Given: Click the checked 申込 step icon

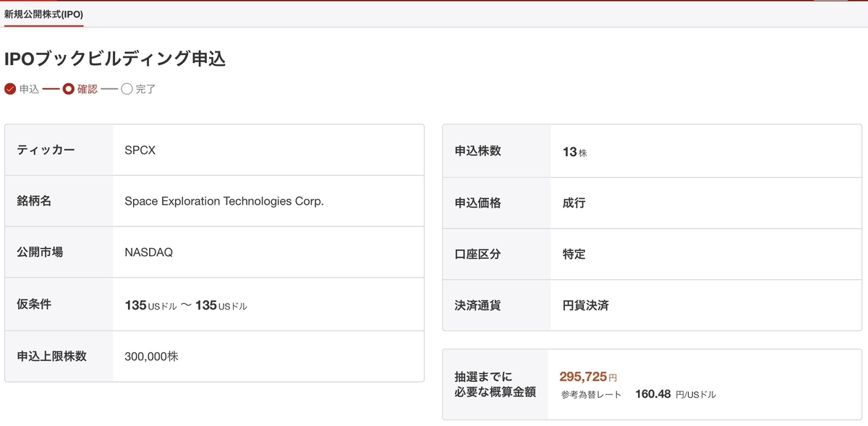Looking at the screenshot, I should pos(10,89).
